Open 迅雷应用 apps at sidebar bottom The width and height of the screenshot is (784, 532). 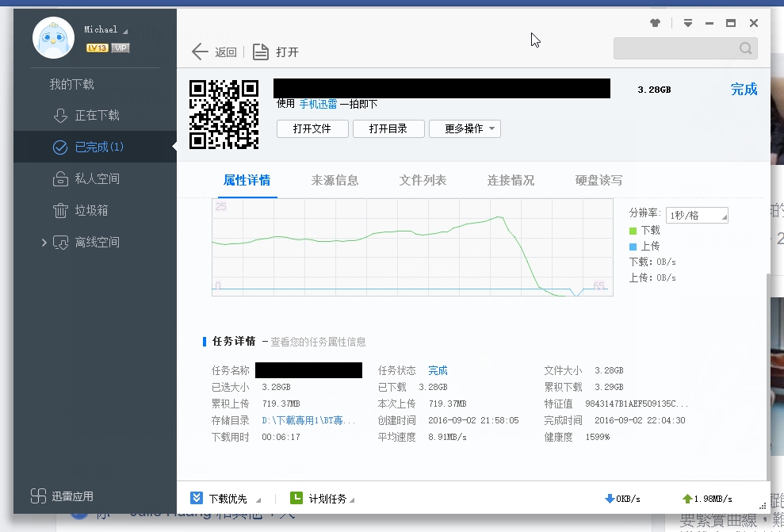(x=62, y=496)
